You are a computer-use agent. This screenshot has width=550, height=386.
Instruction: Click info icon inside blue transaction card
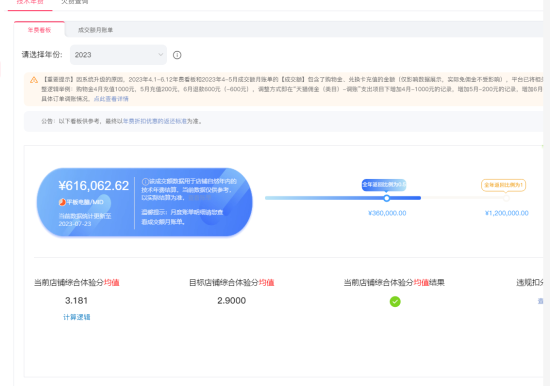pos(145,181)
